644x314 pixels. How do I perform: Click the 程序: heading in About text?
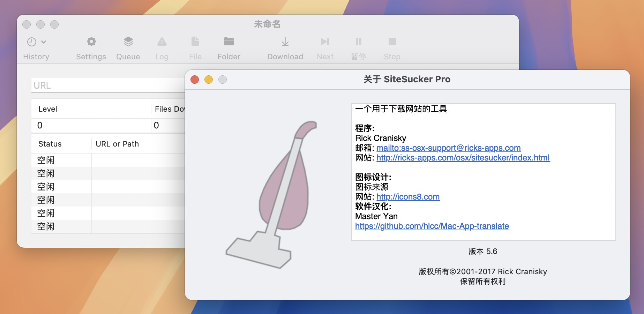(x=365, y=128)
